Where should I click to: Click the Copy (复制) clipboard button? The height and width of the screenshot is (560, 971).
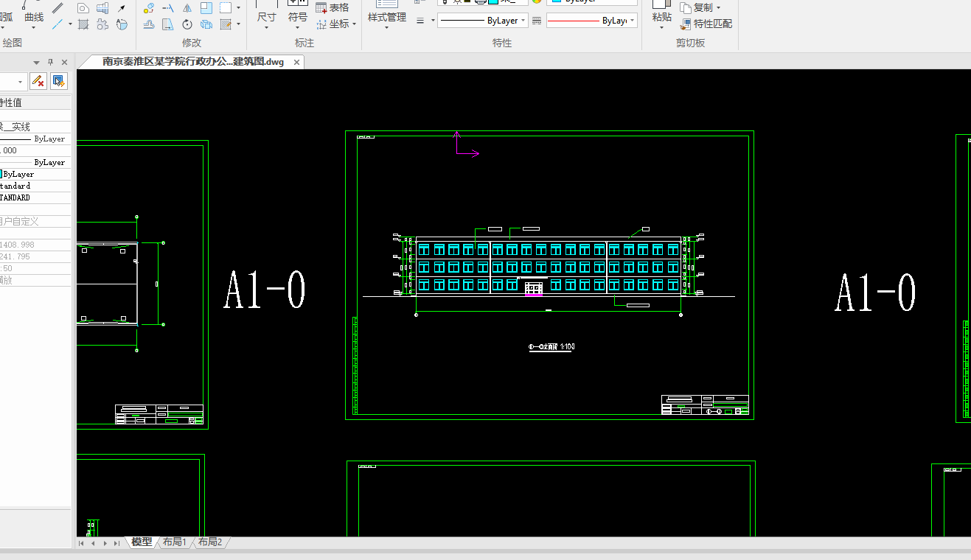[x=698, y=7]
